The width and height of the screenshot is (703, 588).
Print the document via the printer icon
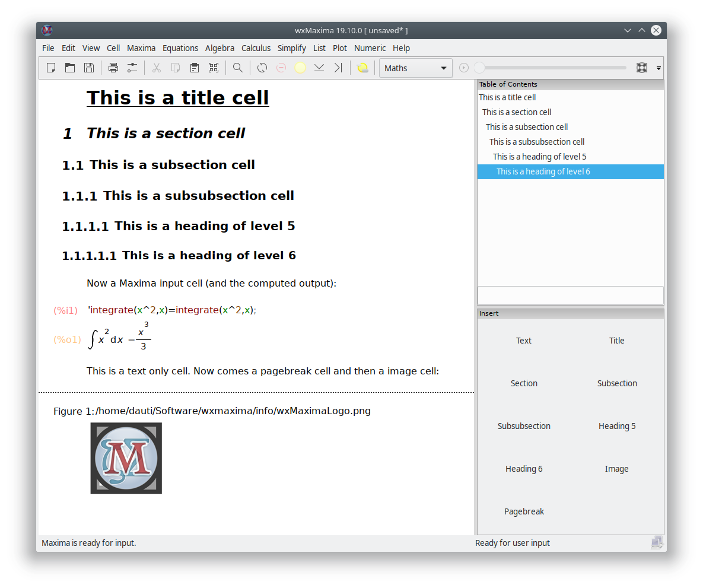pos(113,68)
